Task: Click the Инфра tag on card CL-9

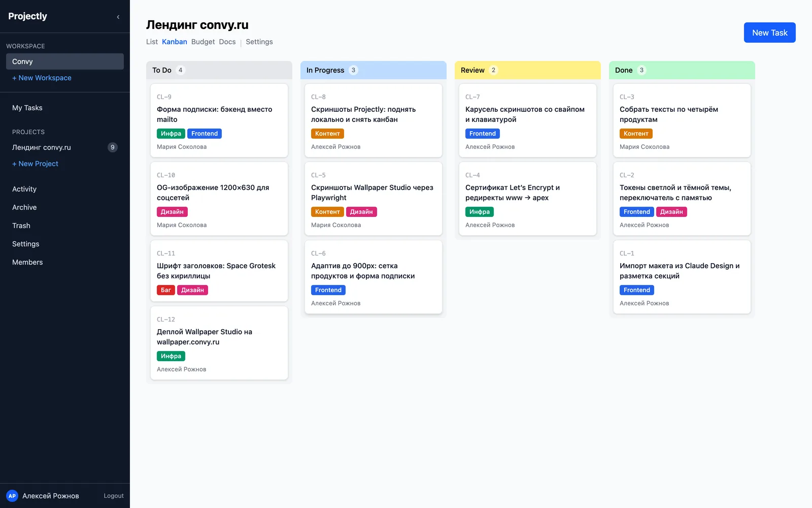Action: (171, 134)
